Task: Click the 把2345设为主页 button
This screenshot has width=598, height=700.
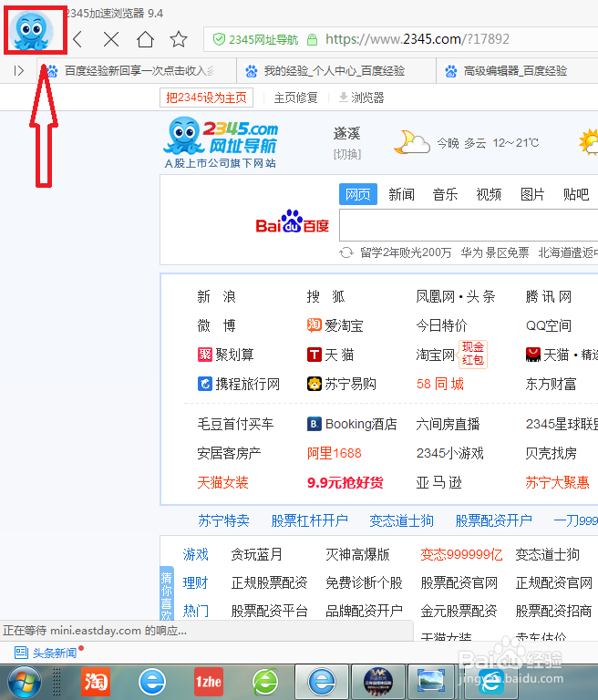Action: [x=206, y=98]
